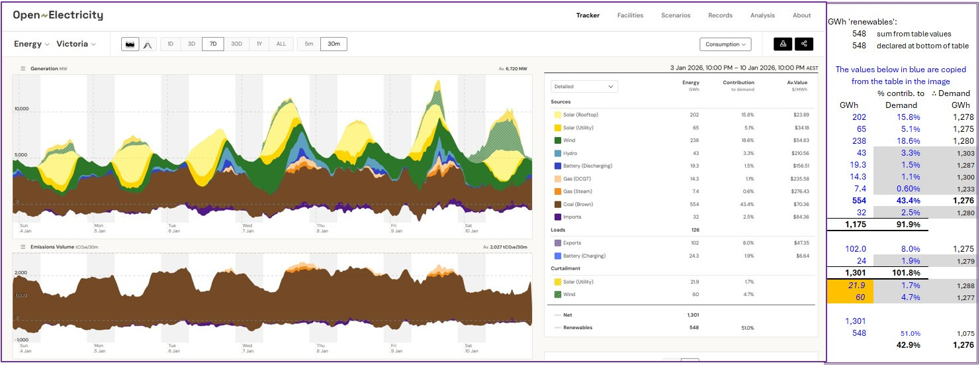Click the orange-highlighted 60 spreadsheet cell

[x=851, y=297]
